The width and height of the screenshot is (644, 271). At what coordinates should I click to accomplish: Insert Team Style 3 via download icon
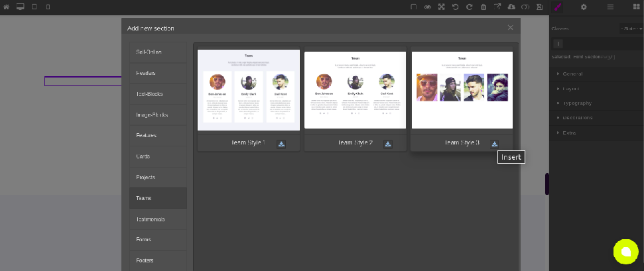click(x=495, y=144)
